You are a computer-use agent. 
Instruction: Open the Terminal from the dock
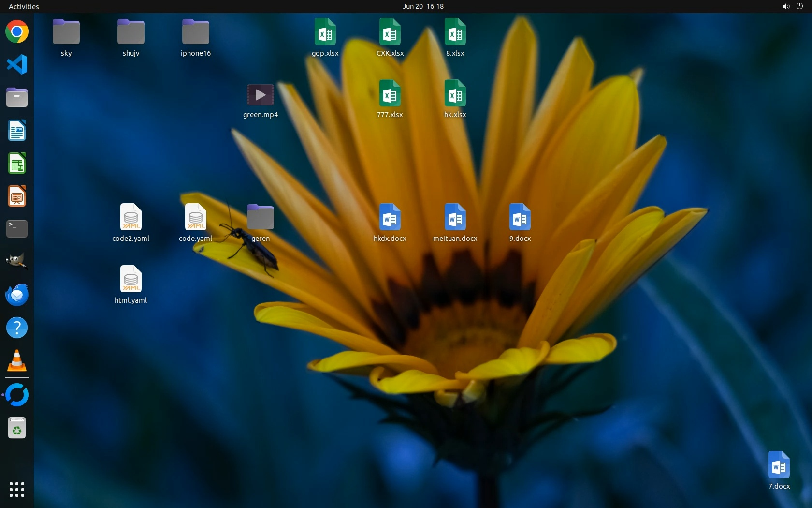pyautogui.click(x=17, y=229)
